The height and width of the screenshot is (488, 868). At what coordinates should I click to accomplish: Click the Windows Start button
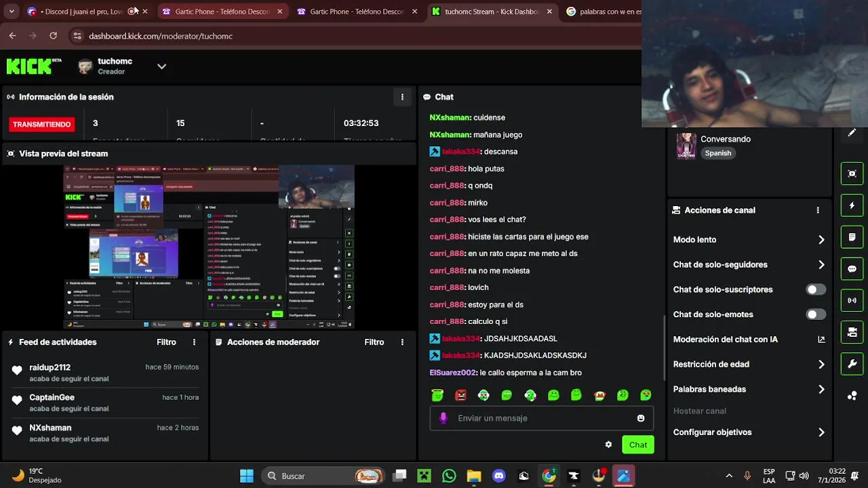(x=247, y=476)
